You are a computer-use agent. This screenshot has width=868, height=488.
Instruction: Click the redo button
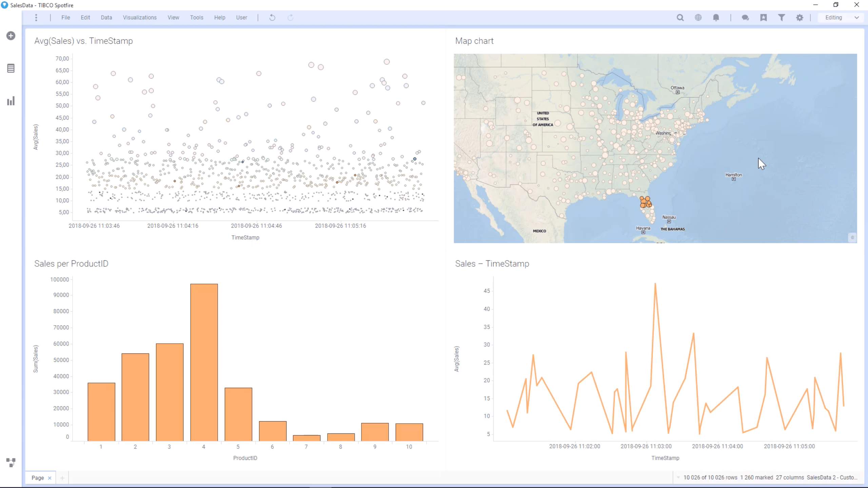(x=290, y=17)
